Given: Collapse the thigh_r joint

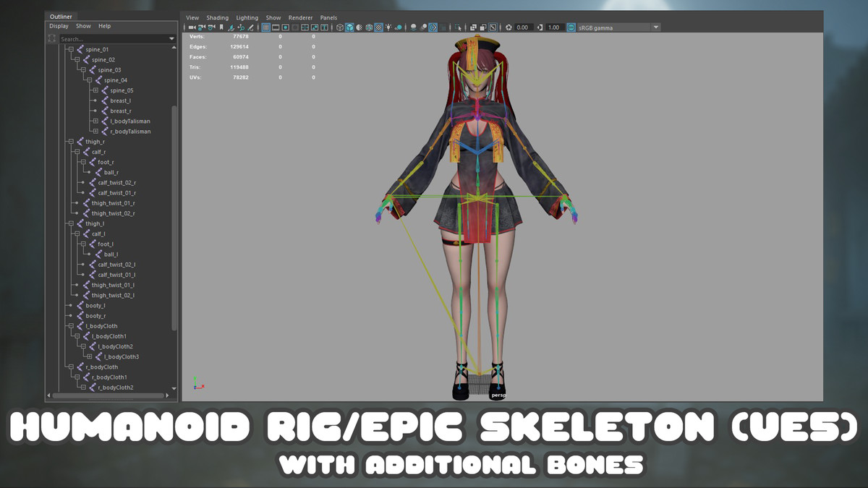Looking at the screenshot, I should click(70, 142).
